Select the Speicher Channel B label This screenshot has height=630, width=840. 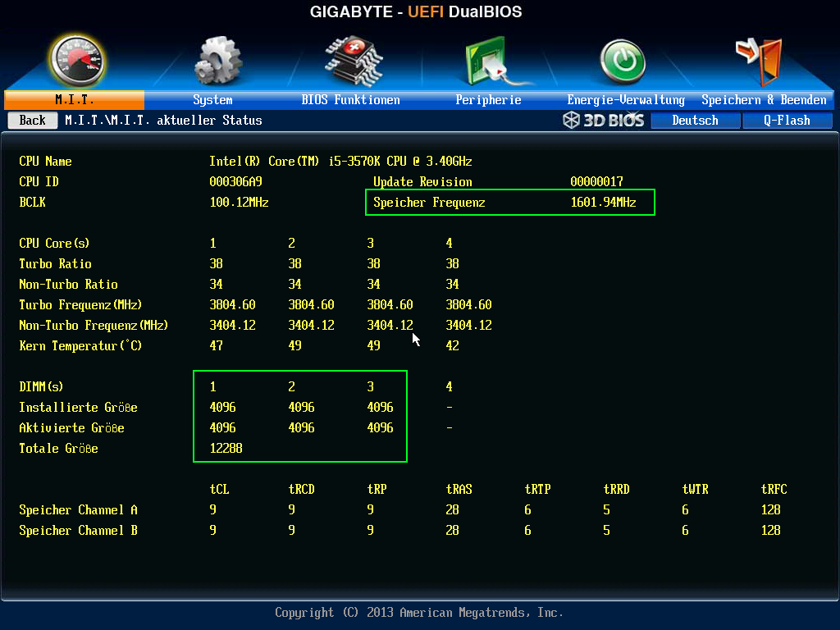[78, 531]
